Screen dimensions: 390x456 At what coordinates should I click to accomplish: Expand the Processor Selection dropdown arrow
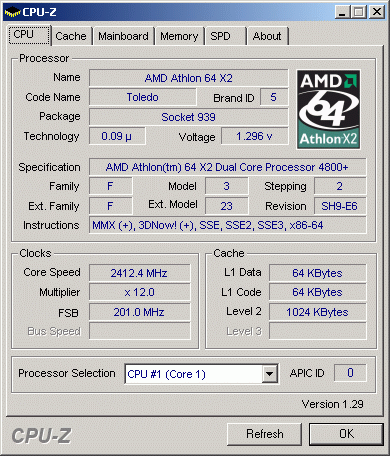270,374
